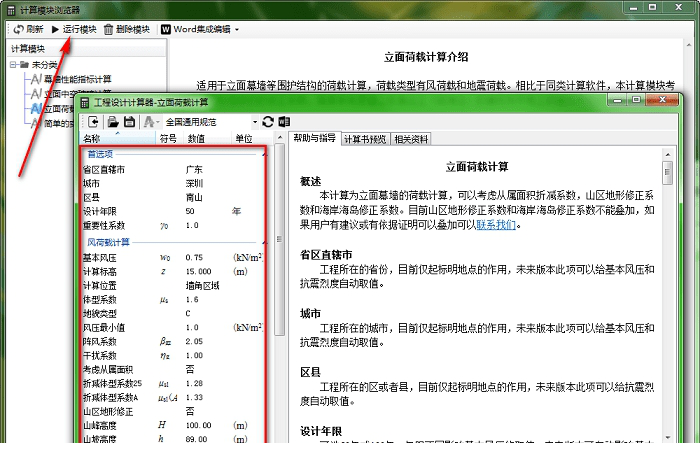Image resolution: width=700 pixels, height=460 pixels.
Task: Click the 折减体型系数25 value 1.28
Action: [x=194, y=384]
